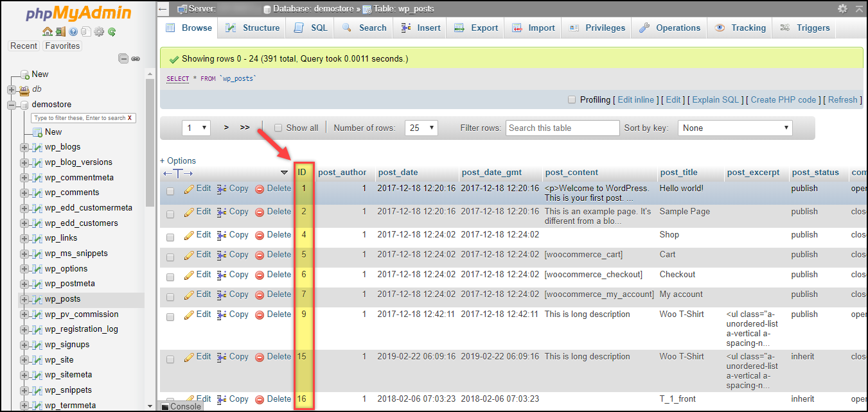Image resolution: width=868 pixels, height=412 pixels.
Task: Select checkbox for Woo T-Shirt ID 9 row
Action: pyautogui.click(x=170, y=316)
